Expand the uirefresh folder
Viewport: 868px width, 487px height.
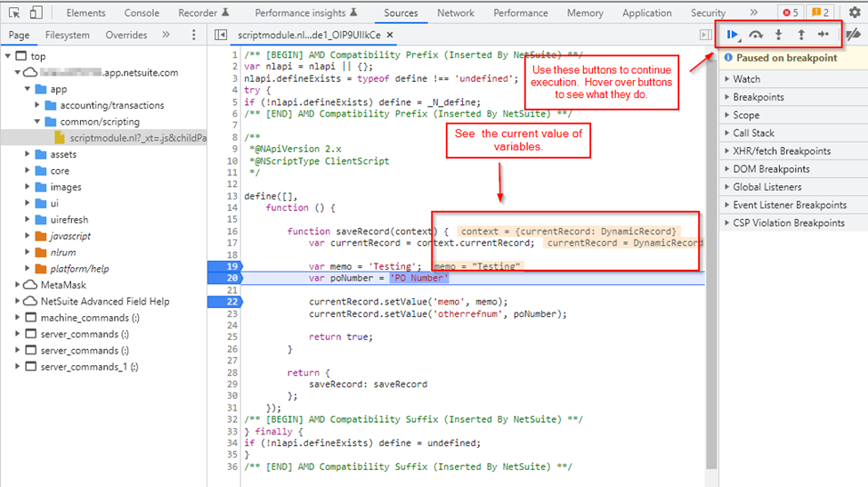[x=27, y=220]
